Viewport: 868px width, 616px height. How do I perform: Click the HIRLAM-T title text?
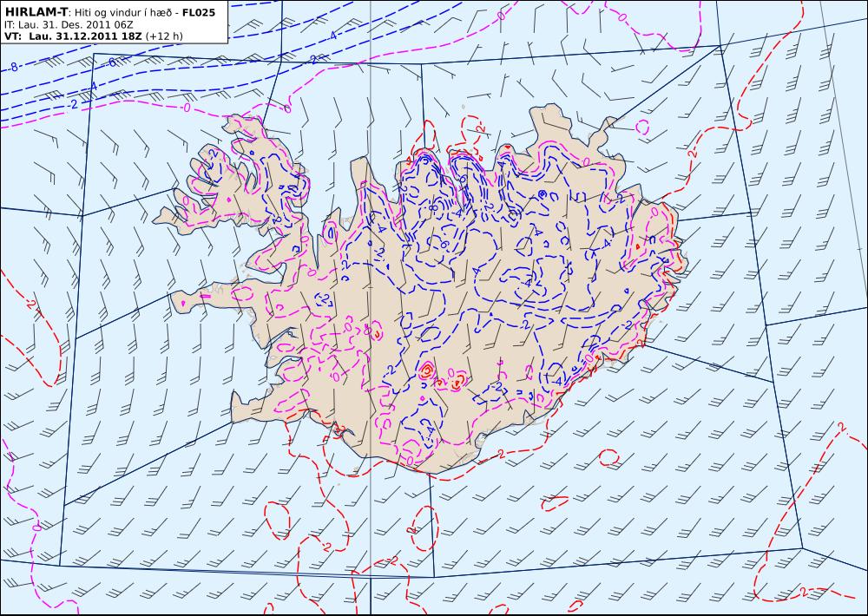click(x=36, y=11)
